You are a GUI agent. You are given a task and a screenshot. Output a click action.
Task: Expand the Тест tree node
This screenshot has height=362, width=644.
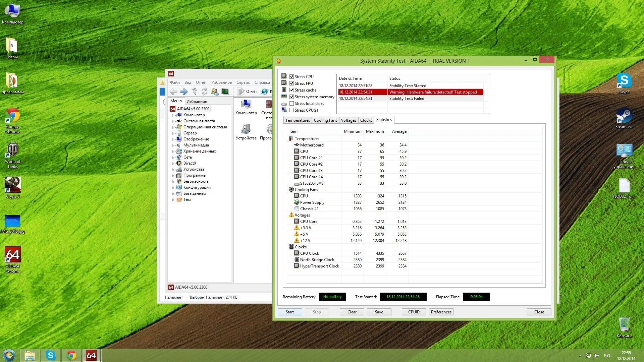point(173,200)
